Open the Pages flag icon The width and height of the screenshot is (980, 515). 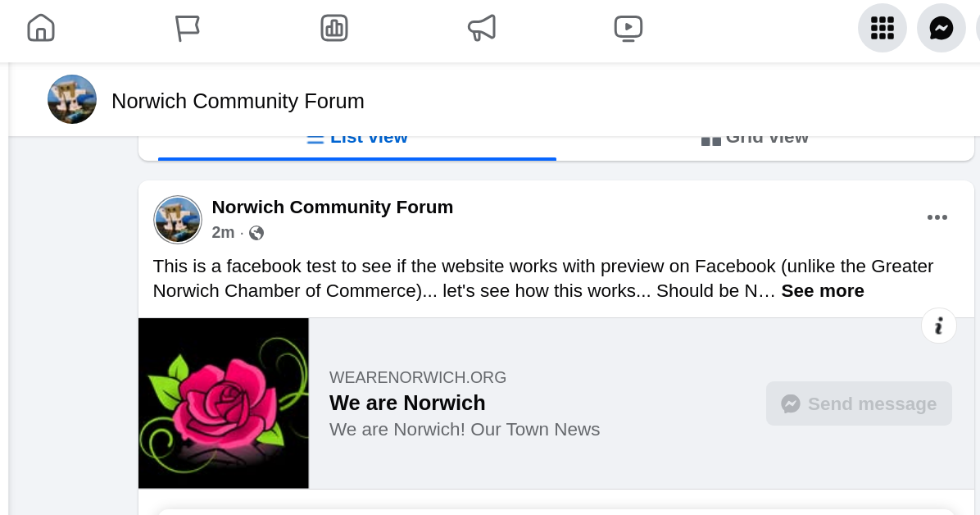coord(188,28)
